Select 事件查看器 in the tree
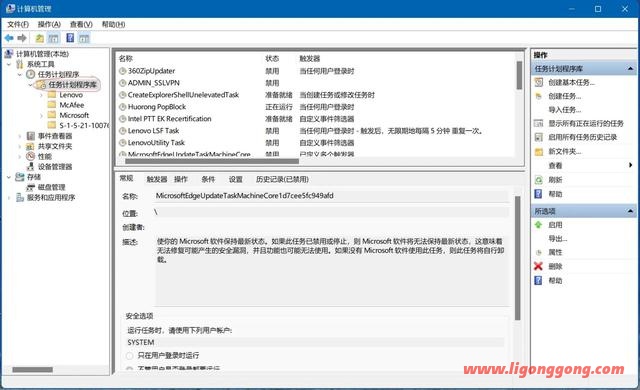The image size is (640, 390). 55,136
